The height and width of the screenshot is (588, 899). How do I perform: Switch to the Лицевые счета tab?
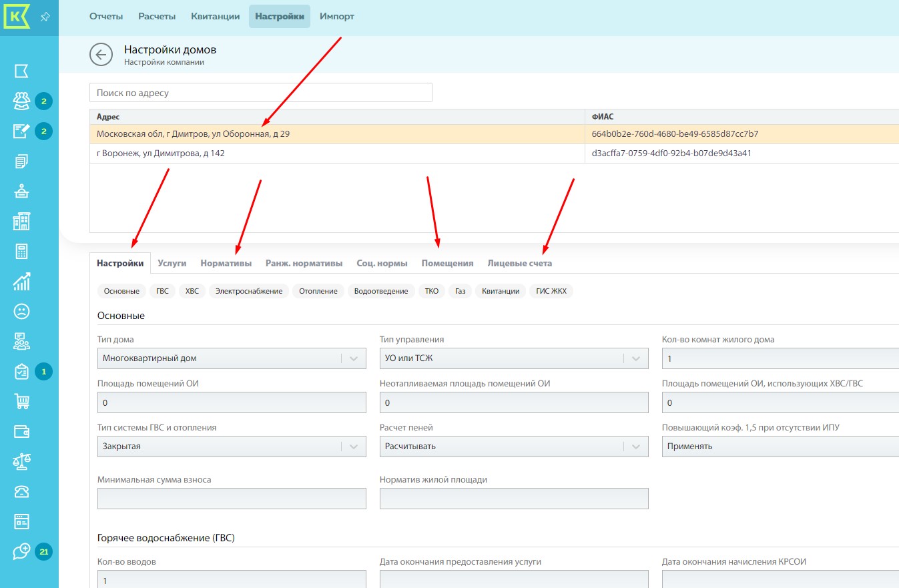coord(520,263)
